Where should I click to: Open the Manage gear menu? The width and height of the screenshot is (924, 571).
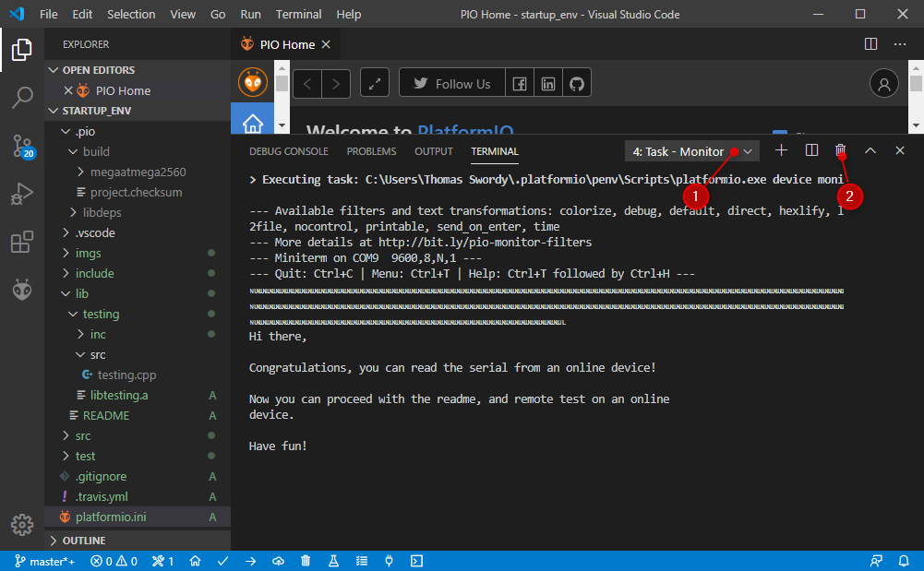22,525
